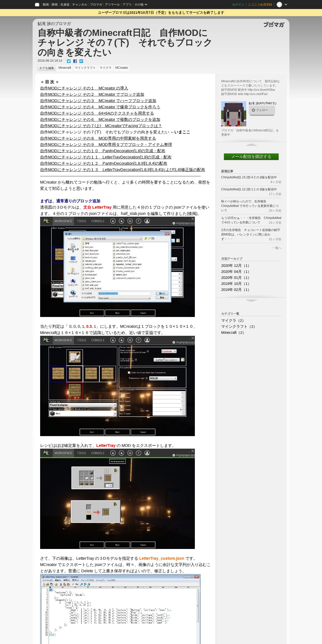The height and width of the screenshot is (644, 322).
Task: Open その１２ PantryDecoration[1.8.9] link
Action: (104, 164)
